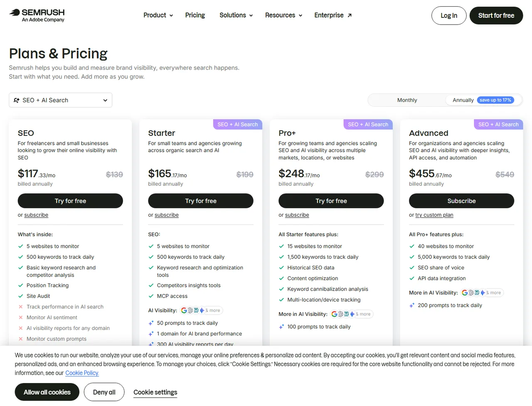Click checkmark beside MCP access
Image resolution: width=532 pixels, height=406 pixels.
coord(151,296)
